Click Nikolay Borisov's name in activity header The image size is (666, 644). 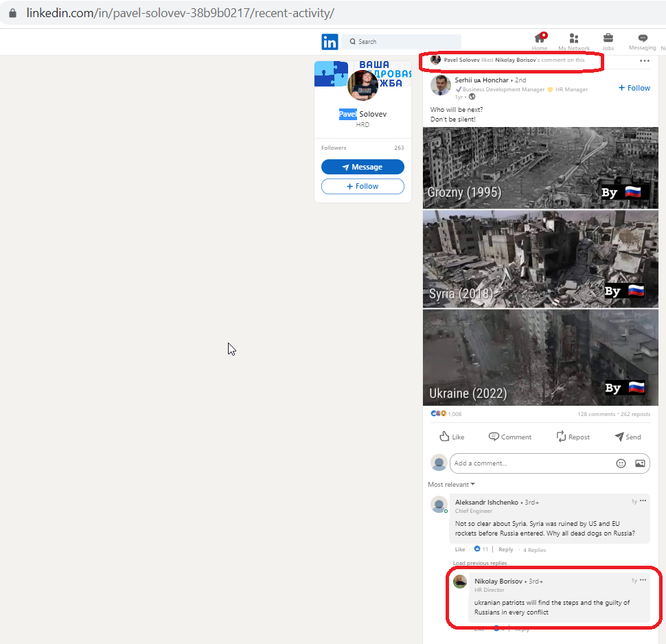click(515, 60)
